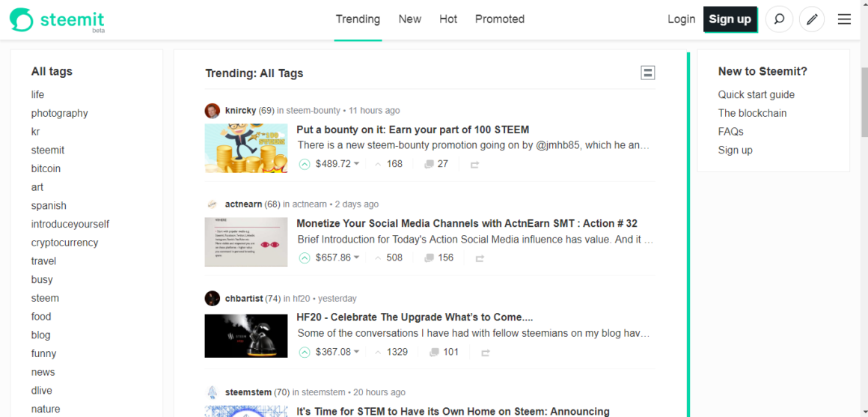This screenshot has height=417, width=868.
Task: Open chbartist's avatar picture
Action: [x=212, y=299]
